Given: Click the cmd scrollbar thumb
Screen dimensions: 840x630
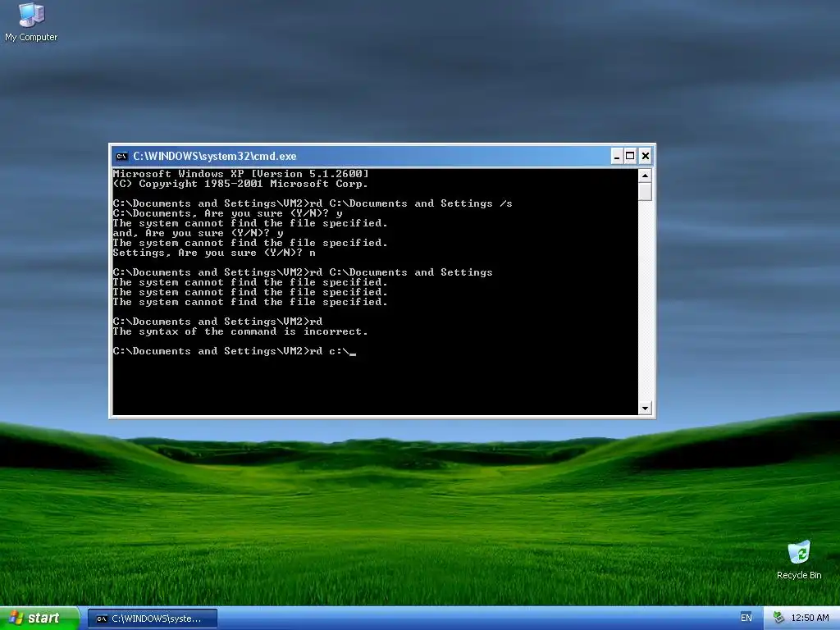Looking at the screenshot, I should [x=645, y=191].
